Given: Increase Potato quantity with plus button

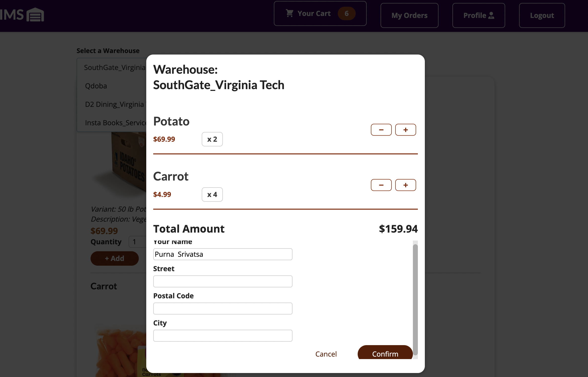Looking at the screenshot, I should [405, 130].
